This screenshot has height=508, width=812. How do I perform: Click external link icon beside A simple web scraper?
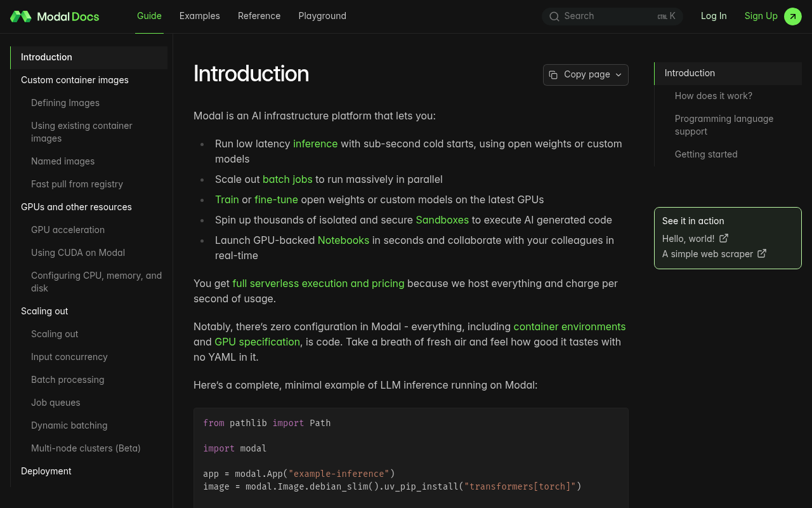[x=762, y=253]
